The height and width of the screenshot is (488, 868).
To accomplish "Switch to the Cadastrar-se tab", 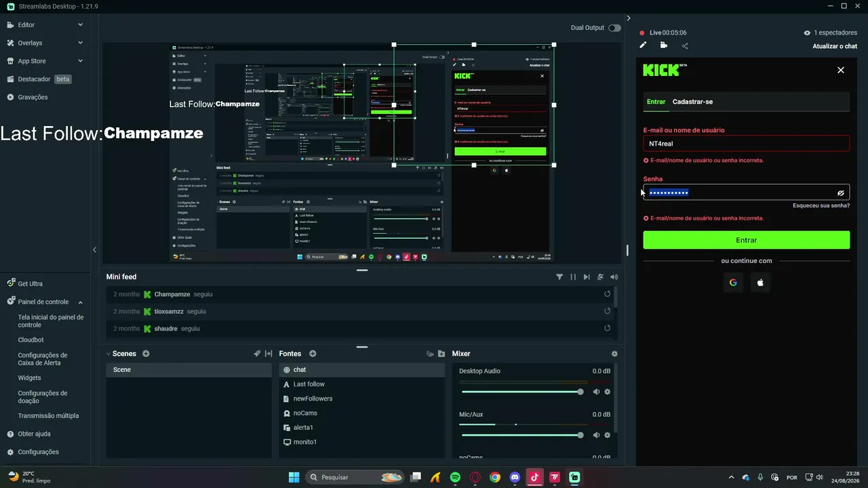I will [x=692, y=102].
